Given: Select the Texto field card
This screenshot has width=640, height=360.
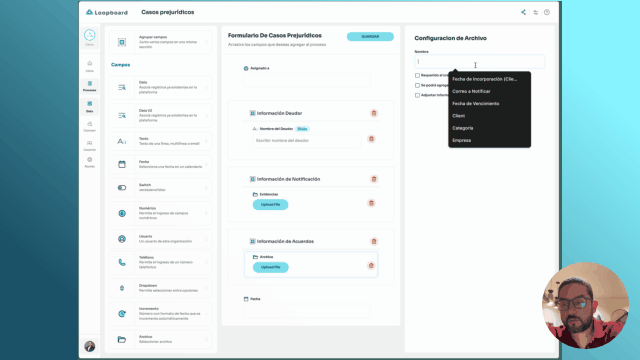Looking at the screenshot, I should 160,141.
